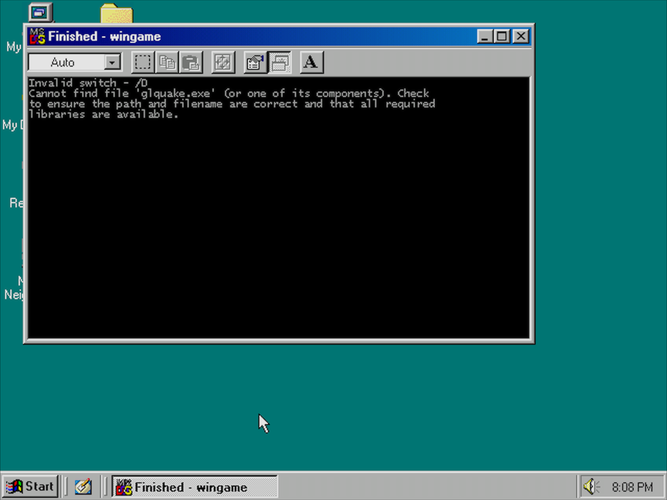Image resolution: width=667 pixels, height=500 pixels.
Task: Open the Properties toolbar icon
Action: (255, 62)
